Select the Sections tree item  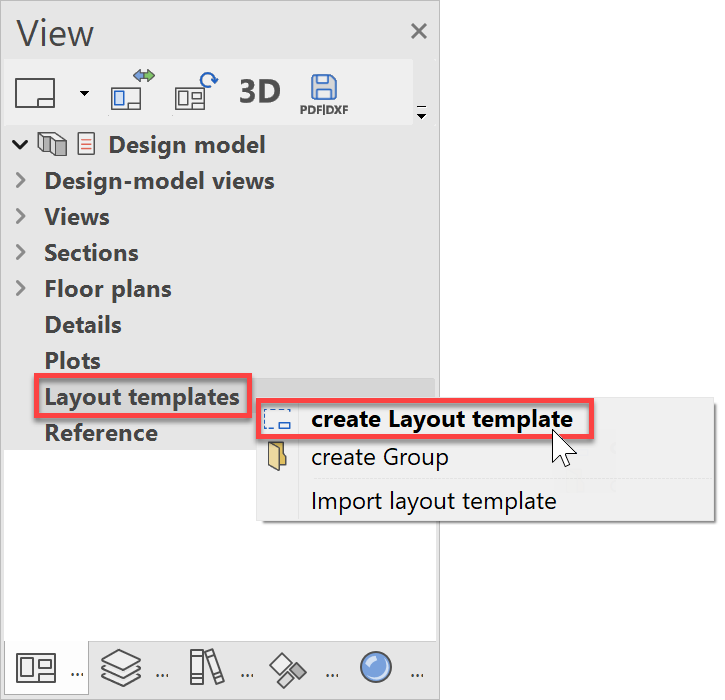pos(91,253)
